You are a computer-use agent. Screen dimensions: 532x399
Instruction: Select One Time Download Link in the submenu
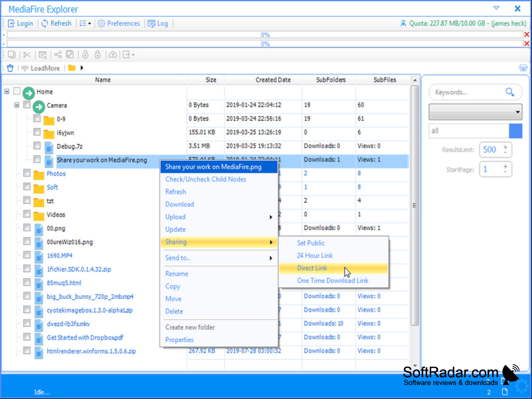334,281
